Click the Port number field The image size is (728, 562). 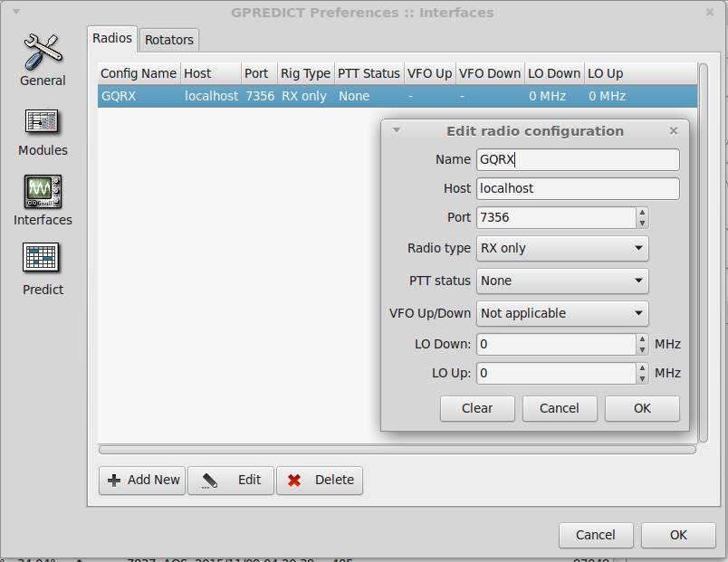tap(556, 218)
